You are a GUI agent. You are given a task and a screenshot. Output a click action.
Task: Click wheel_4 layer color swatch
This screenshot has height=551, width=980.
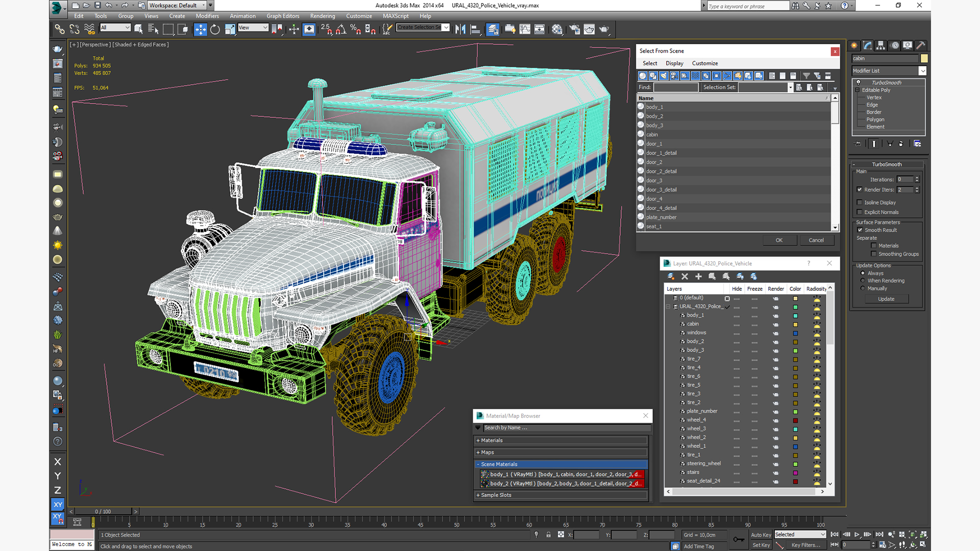tap(795, 420)
